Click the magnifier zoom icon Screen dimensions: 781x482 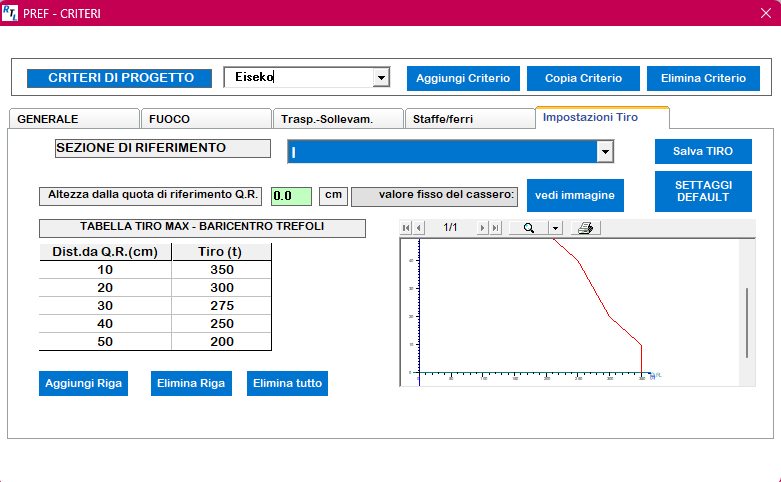coord(528,228)
